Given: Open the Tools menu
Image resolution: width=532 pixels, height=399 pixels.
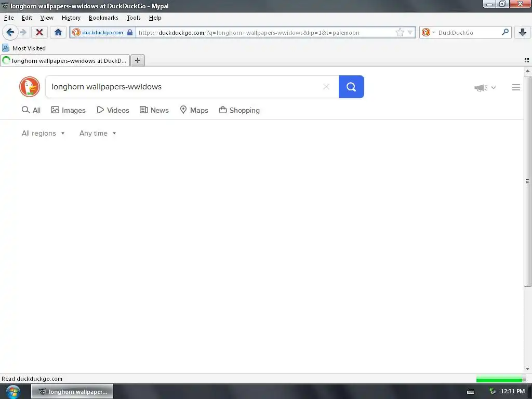Looking at the screenshot, I should point(134,18).
